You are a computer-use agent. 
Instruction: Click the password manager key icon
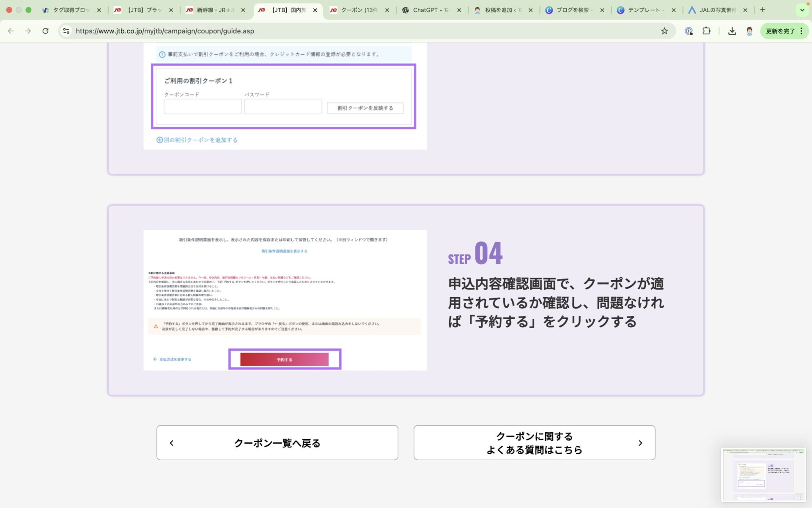point(689,31)
